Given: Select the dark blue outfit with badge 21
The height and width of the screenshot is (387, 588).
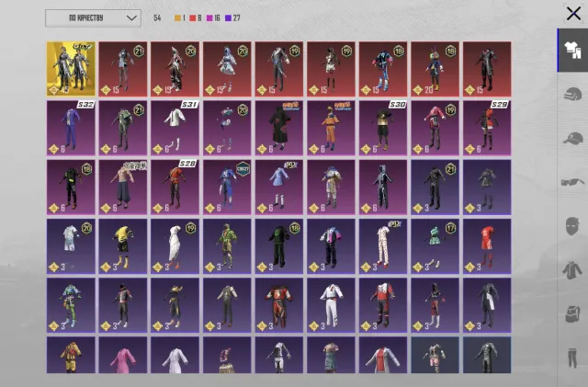Looking at the screenshot, I should [435, 187].
